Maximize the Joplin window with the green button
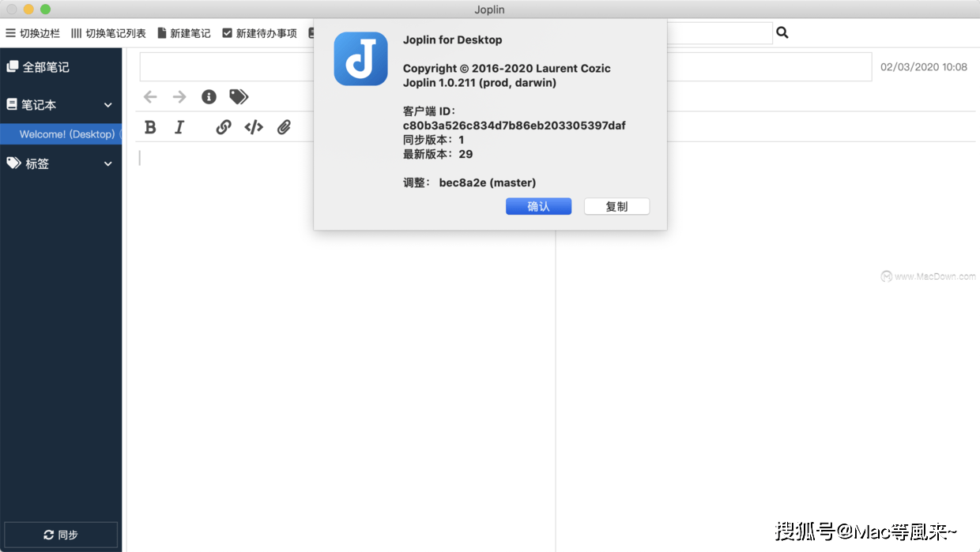 tap(45, 9)
